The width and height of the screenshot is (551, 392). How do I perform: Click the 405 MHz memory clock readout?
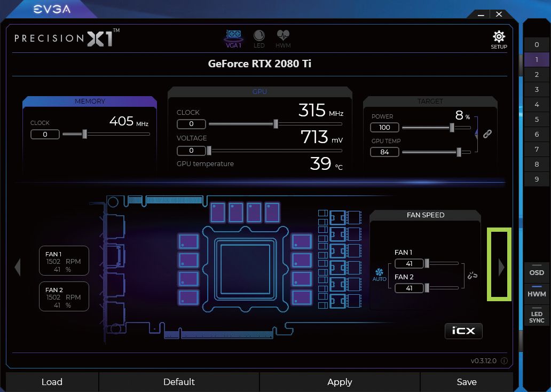[x=129, y=121]
